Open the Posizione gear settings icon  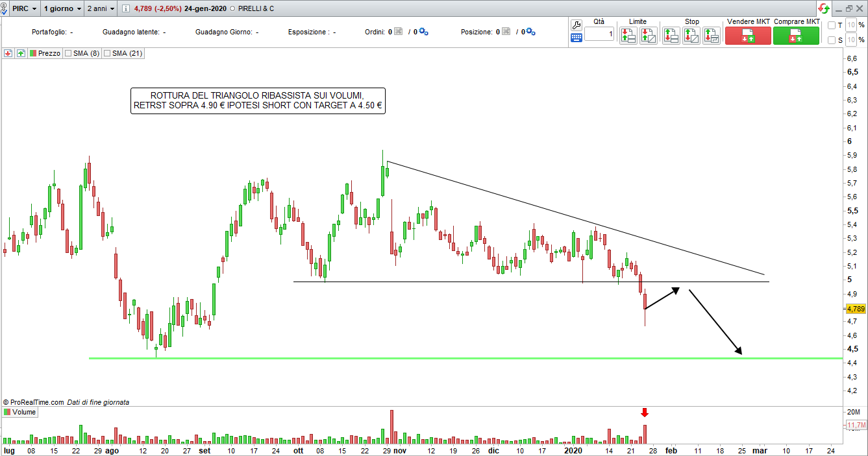[530, 32]
